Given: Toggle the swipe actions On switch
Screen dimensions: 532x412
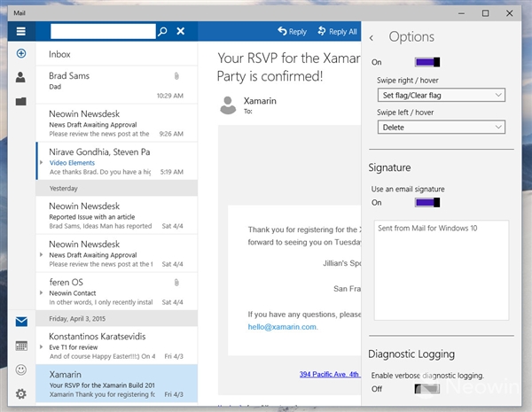Looking at the screenshot, I should click(427, 62).
